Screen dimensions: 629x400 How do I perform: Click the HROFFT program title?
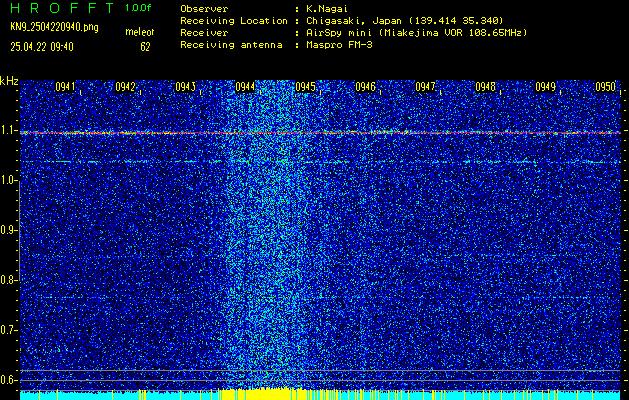pos(62,8)
